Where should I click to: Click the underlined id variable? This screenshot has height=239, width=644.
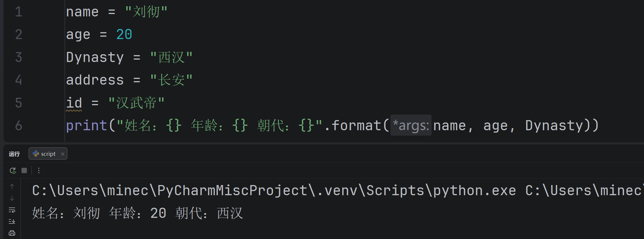tap(74, 103)
